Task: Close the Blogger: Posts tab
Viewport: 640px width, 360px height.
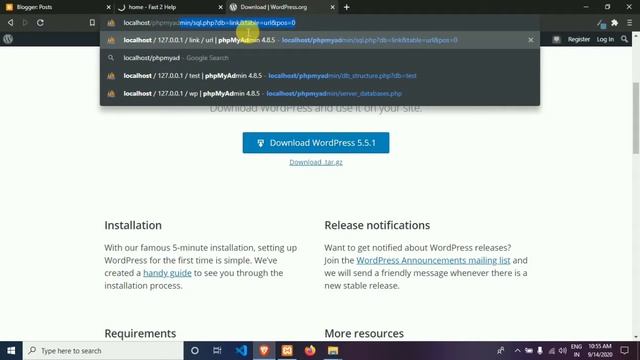Action: (108, 7)
